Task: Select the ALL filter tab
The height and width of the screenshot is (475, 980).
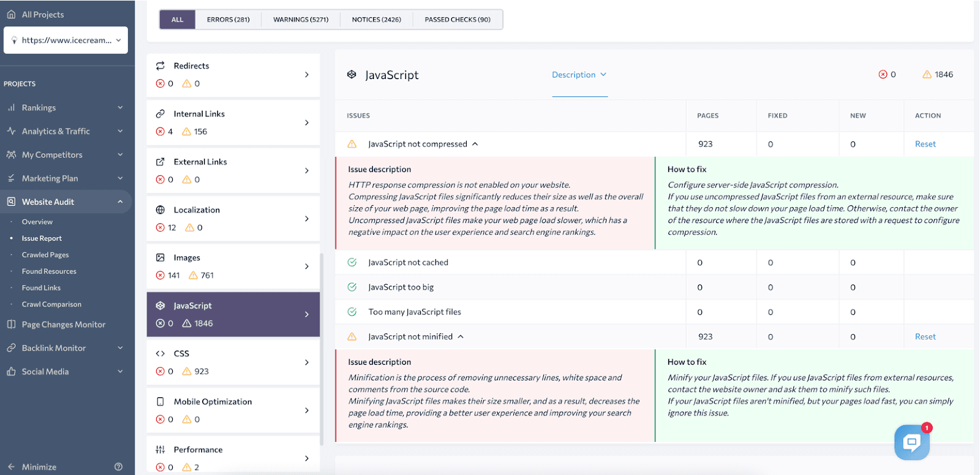Action: point(178,20)
